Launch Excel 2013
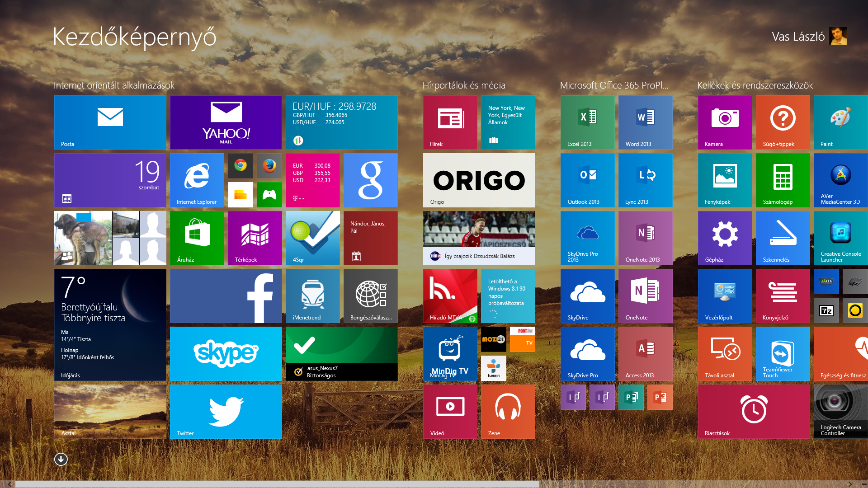 tap(587, 122)
